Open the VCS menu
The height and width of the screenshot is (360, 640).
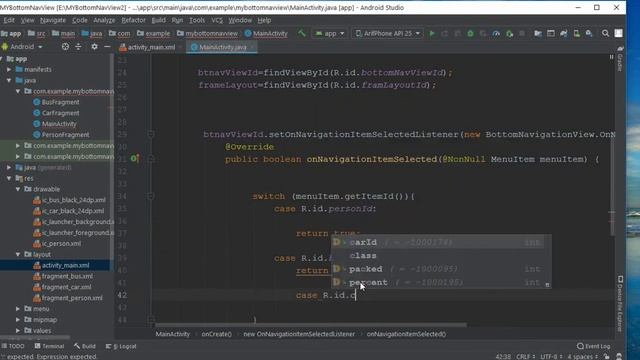217,20
